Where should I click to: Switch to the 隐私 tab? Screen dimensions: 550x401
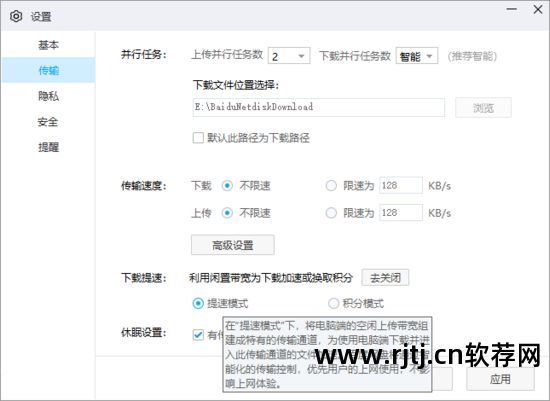48,96
